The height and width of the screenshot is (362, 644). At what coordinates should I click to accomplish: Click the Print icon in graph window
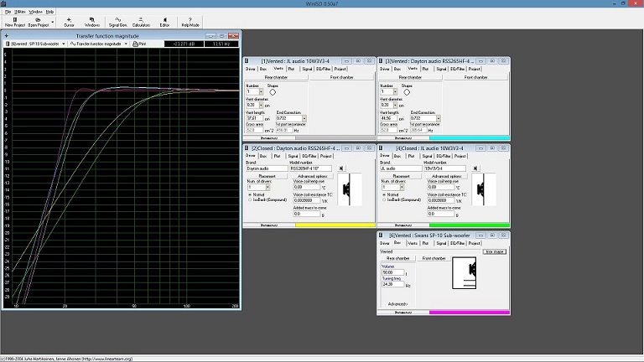coord(135,44)
